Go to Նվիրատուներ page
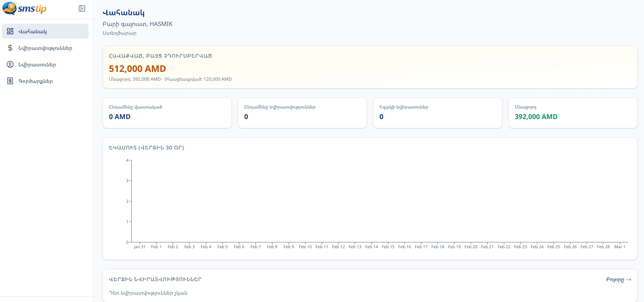Screen dimensions: 644x302 (37, 64)
